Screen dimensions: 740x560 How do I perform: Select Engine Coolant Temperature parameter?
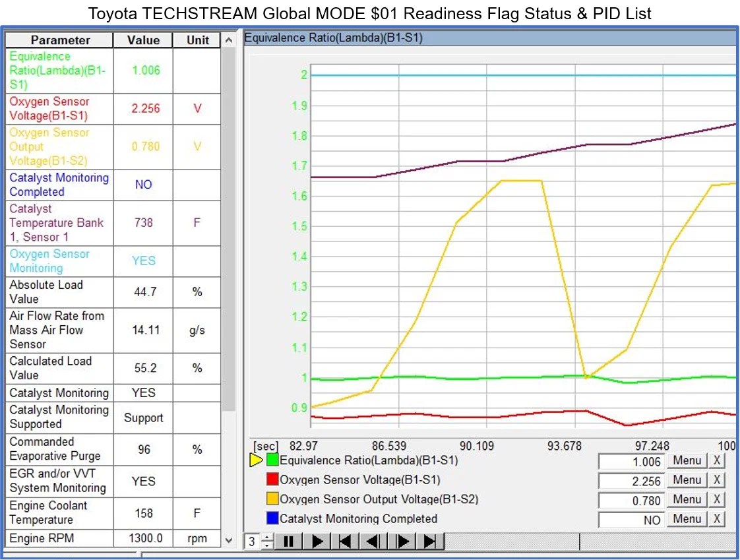tap(113, 513)
